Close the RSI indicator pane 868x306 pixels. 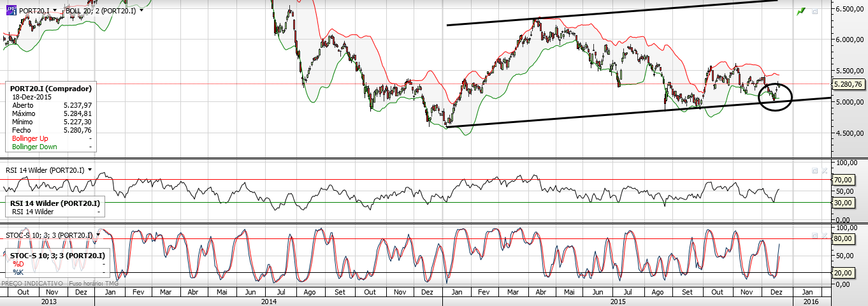(823, 171)
